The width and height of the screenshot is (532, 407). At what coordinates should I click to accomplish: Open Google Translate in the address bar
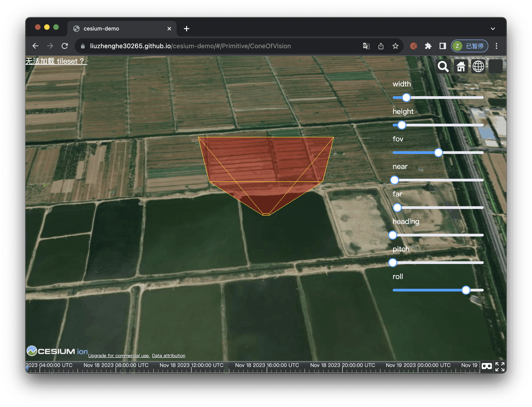click(366, 46)
